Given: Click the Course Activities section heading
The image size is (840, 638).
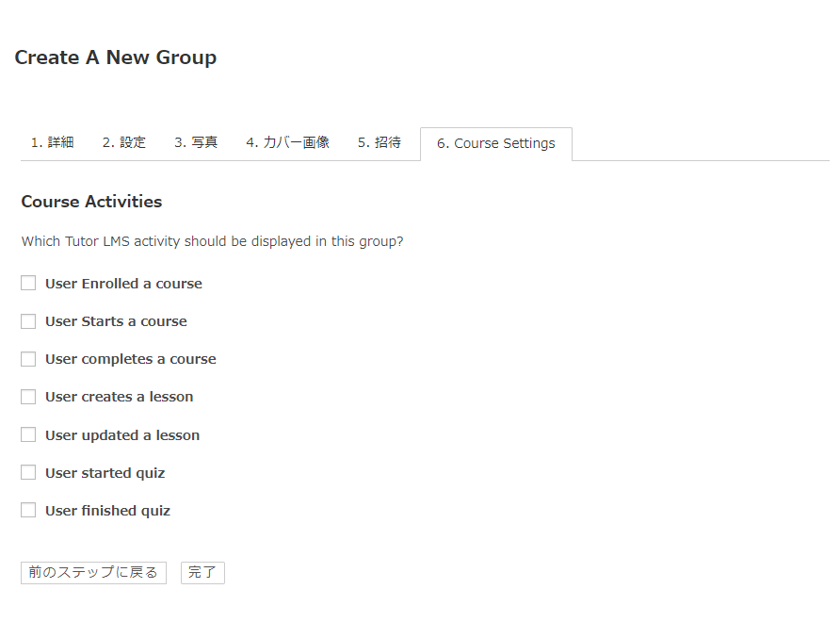Looking at the screenshot, I should (x=91, y=202).
